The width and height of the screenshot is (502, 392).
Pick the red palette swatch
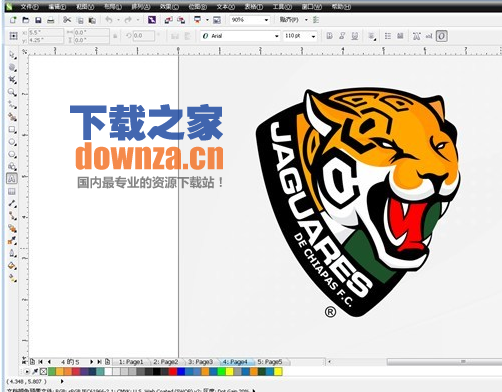pos(173,371)
